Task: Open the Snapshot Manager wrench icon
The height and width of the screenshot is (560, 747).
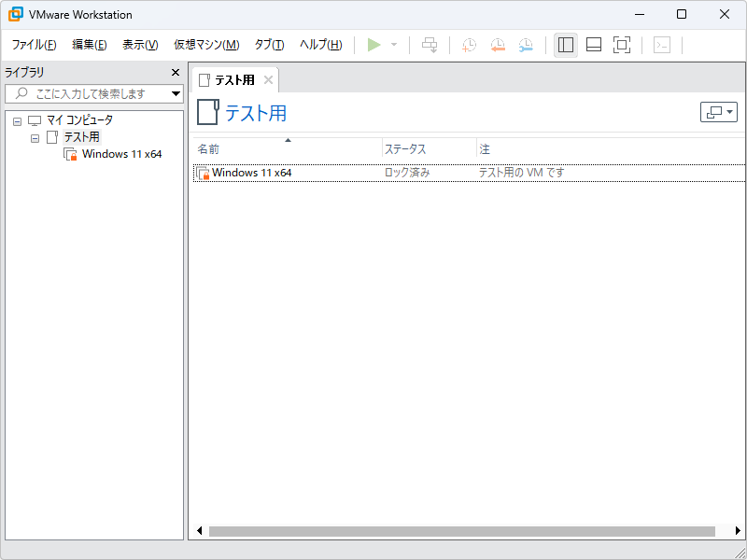Action: (526, 45)
